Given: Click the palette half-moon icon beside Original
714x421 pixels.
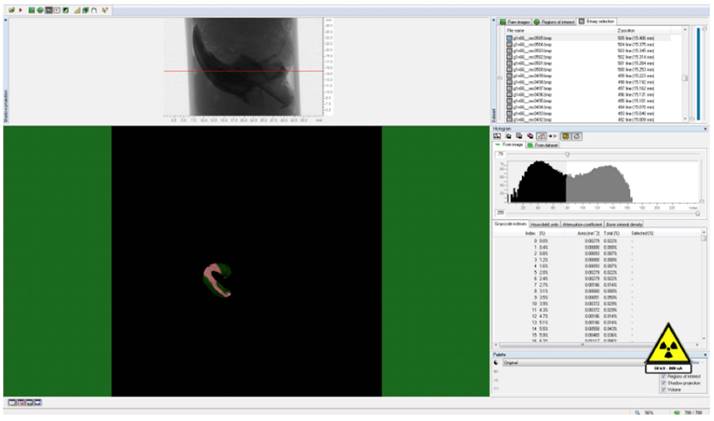Looking at the screenshot, I should click(x=496, y=363).
